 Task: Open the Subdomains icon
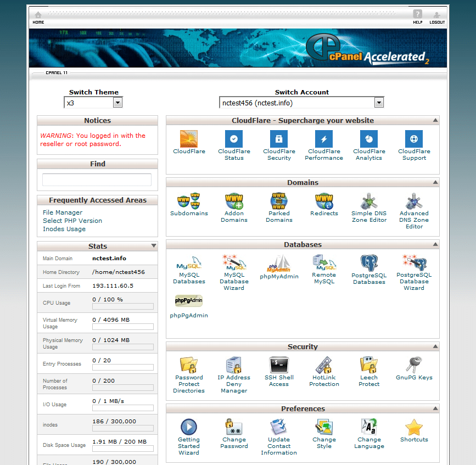click(x=189, y=201)
